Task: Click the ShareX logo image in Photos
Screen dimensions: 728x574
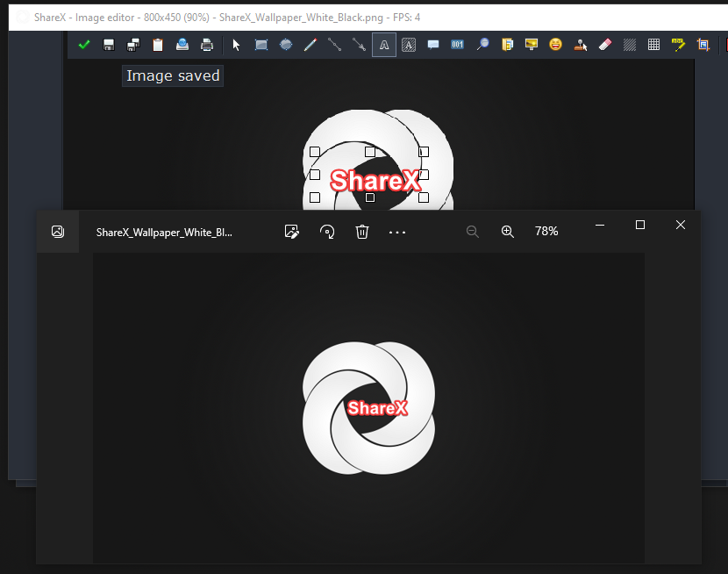Action: 368,408
